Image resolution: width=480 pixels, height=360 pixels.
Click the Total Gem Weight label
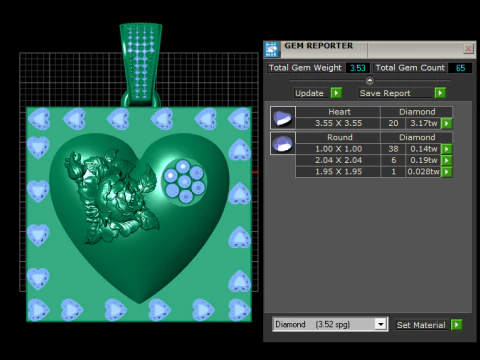(x=305, y=68)
